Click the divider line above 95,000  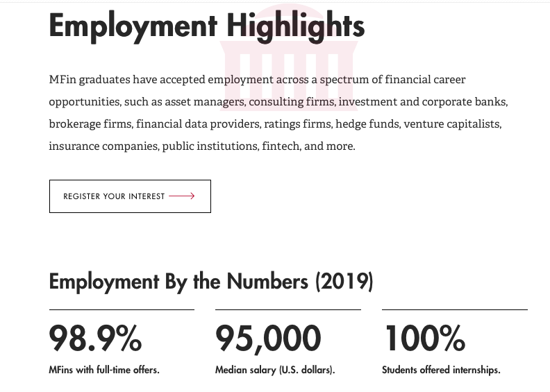click(288, 309)
